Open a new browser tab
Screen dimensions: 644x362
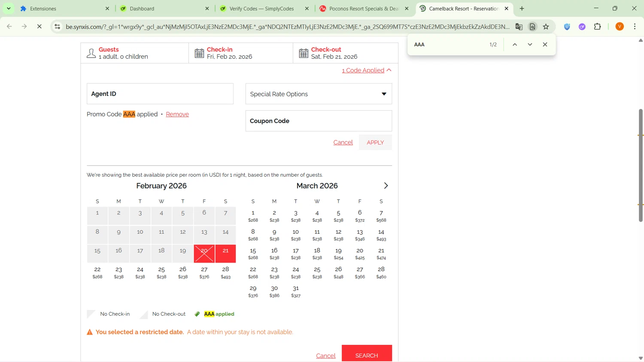click(x=522, y=9)
